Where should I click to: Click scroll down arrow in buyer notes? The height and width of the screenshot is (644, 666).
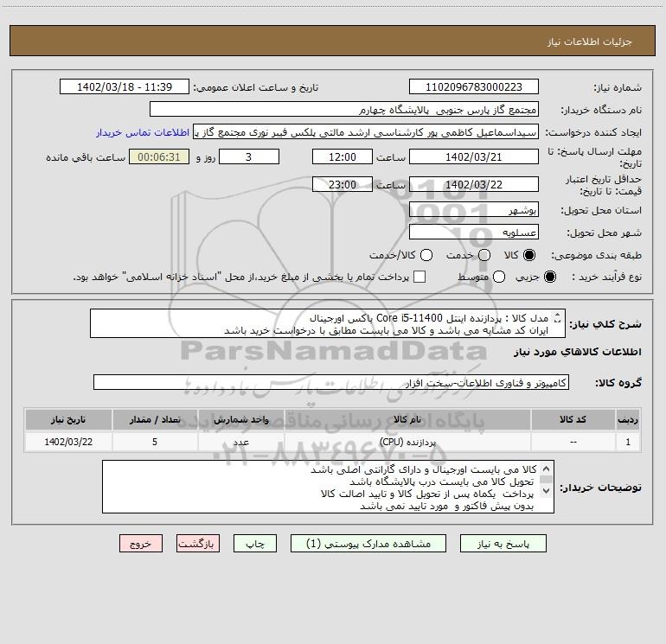coord(547,491)
